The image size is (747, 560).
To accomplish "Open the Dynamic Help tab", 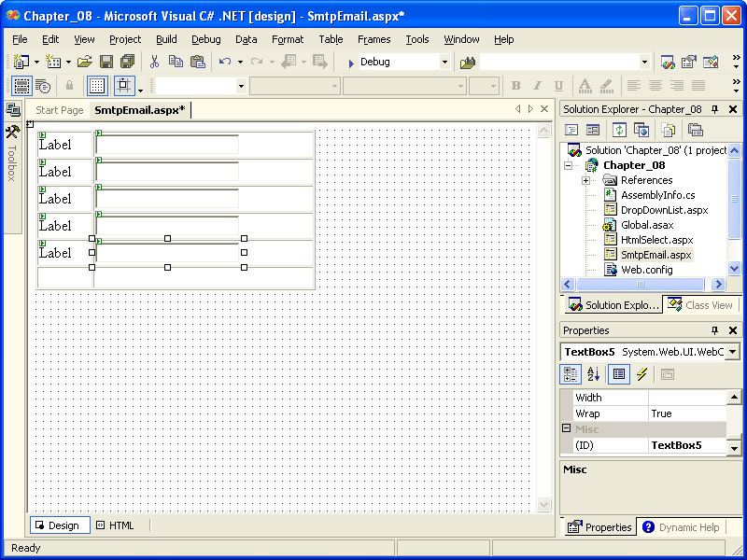I will [x=682, y=527].
